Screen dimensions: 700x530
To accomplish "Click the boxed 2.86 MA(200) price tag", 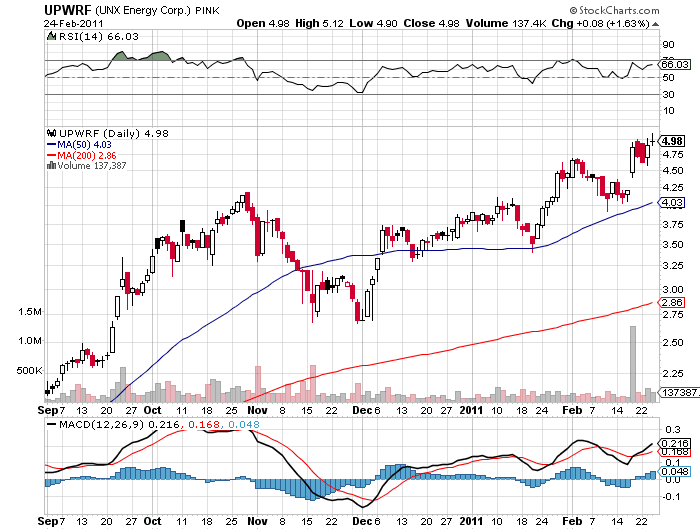I will click(672, 302).
